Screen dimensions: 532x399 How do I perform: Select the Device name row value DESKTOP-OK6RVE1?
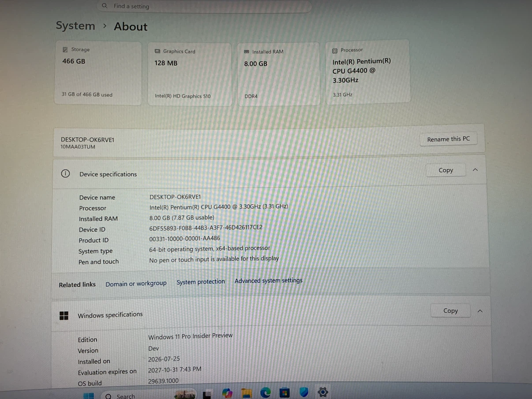[x=175, y=197]
